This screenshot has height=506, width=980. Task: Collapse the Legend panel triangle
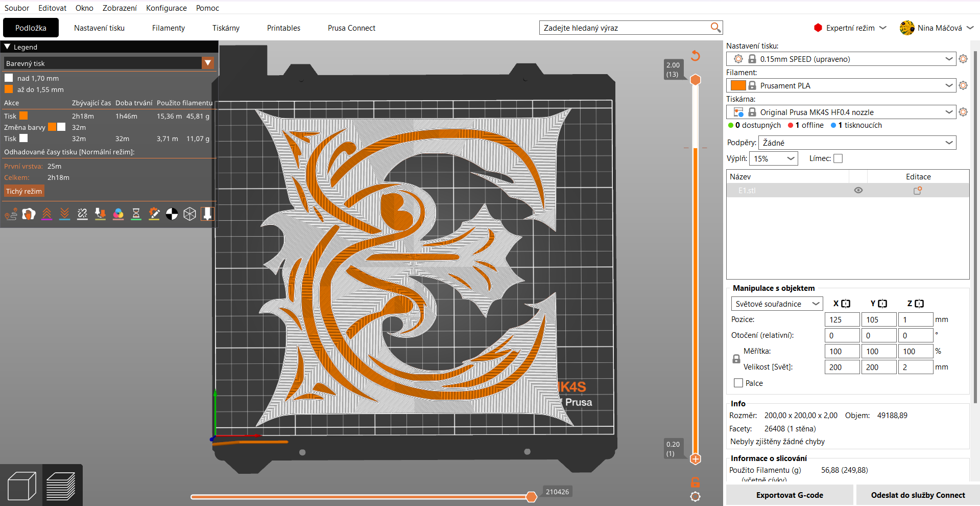[7, 47]
